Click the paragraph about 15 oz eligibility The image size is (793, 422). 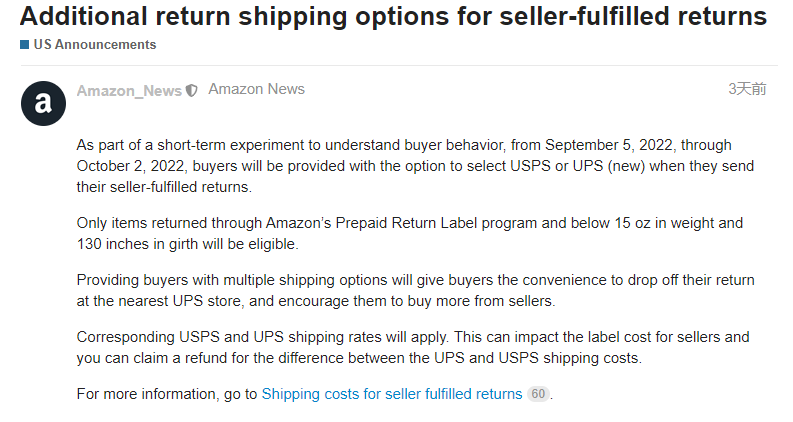tap(410, 233)
